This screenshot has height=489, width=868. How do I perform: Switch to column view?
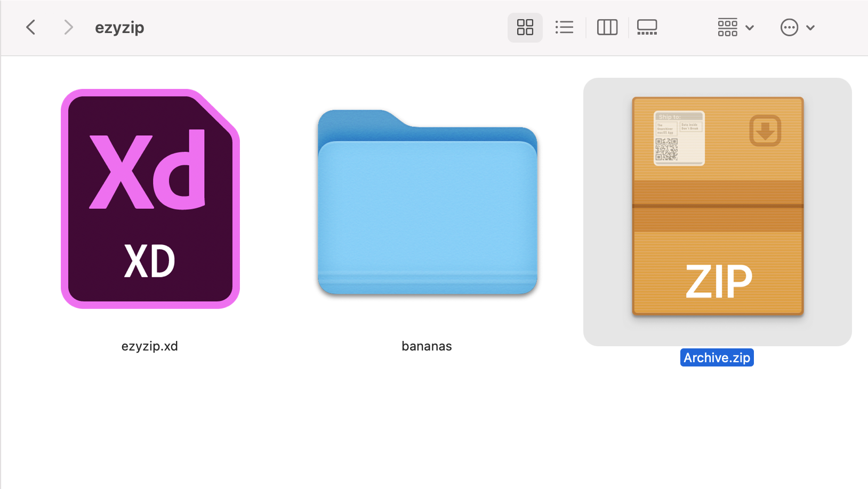[608, 27]
